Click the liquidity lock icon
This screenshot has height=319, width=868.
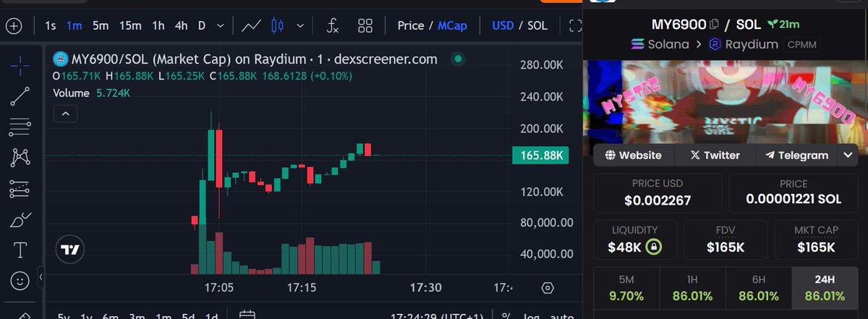[x=653, y=247]
